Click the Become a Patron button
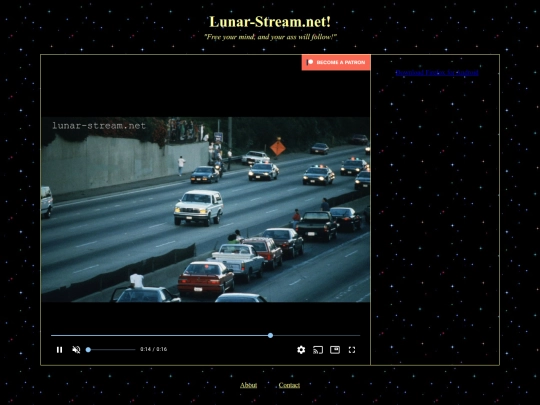 pyautogui.click(x=336, y=62)
